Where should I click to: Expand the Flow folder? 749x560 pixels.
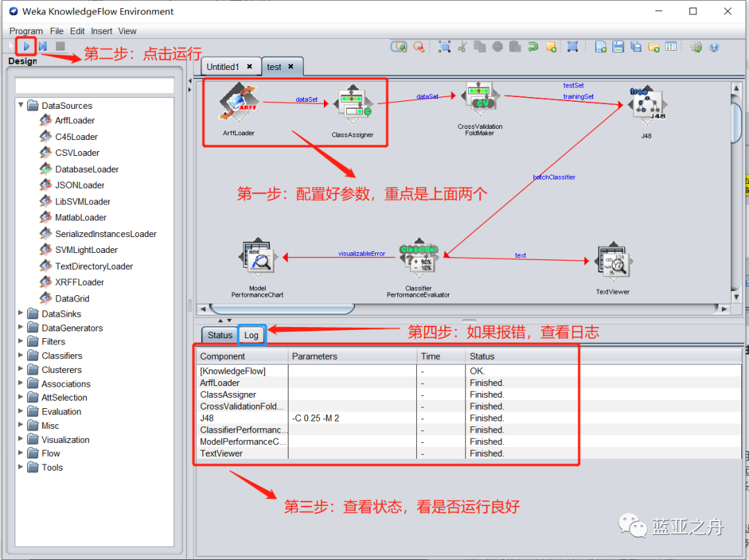(21, 453)
